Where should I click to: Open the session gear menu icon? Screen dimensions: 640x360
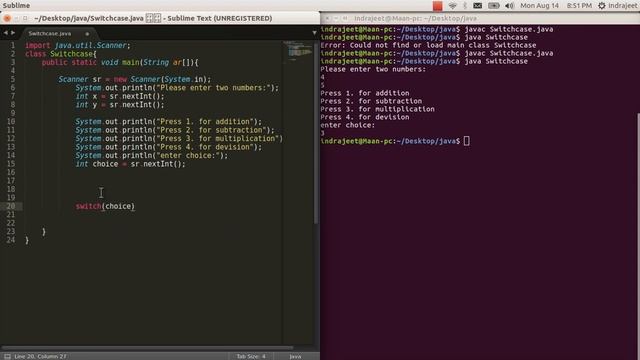(x=602, y=6)
